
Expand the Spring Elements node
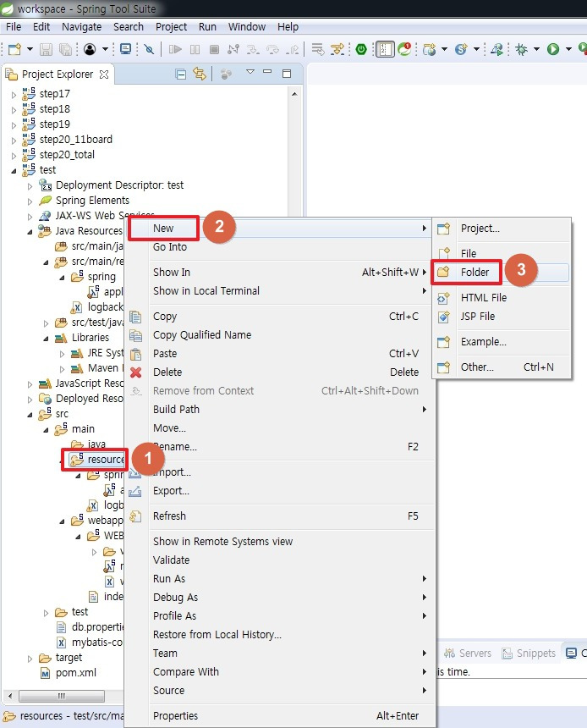pyautogui.click(x=30, y=201)
